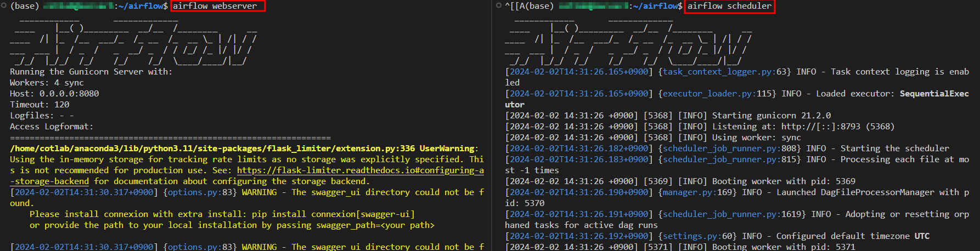
Task: Click timestamp 2024-02-02T14:31:26.190+0900
Action: coord(579,192)
